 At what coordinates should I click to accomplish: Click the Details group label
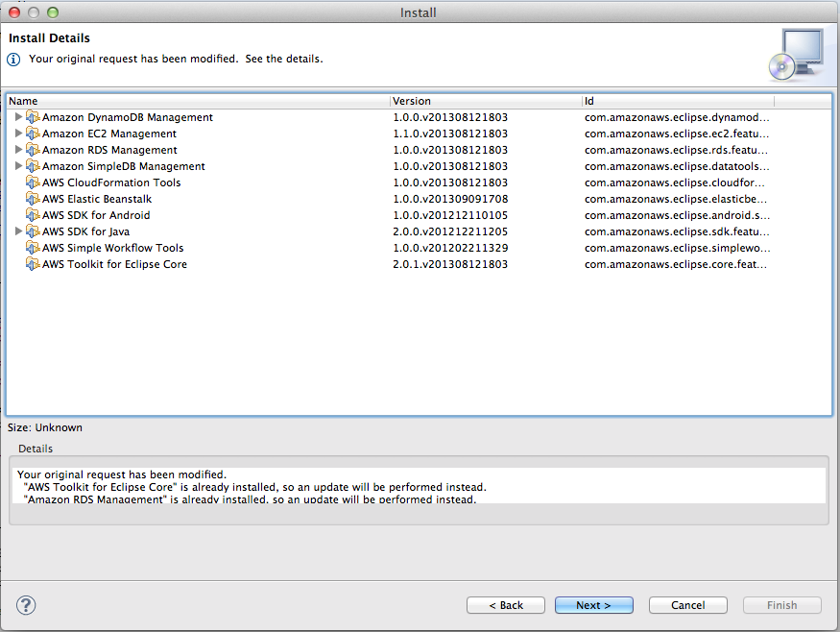point(36,449)
